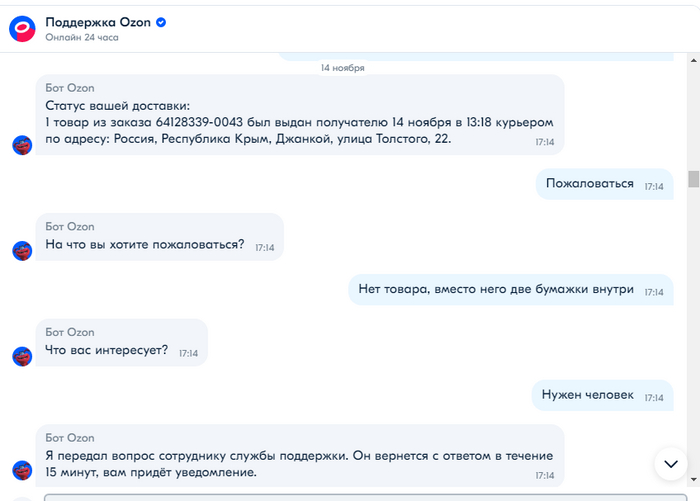
Task: Click the blue verified badge beside Поддержка Ozon
Action: tap(161, 22)
